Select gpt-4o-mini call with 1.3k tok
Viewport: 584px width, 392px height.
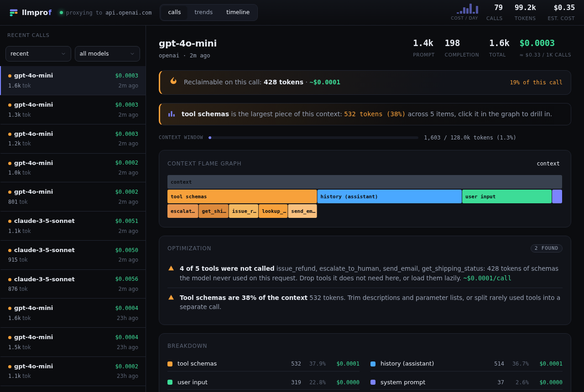pos(73,110)
